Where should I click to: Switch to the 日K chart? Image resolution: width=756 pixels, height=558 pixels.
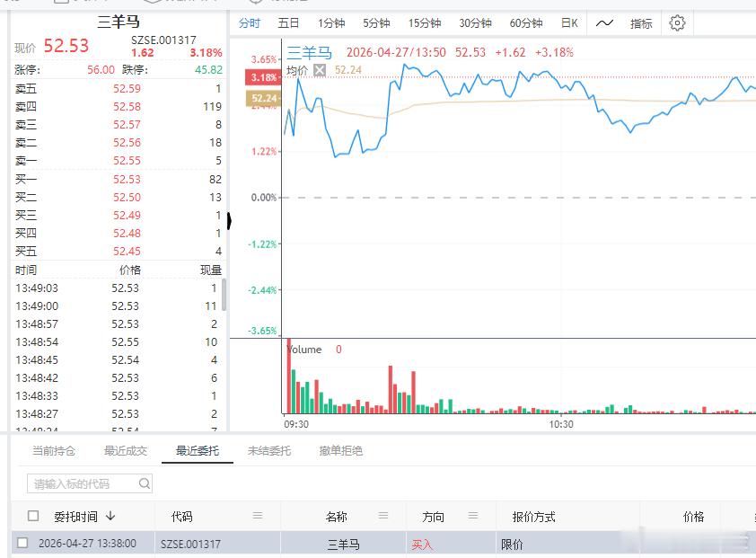(569, 23)
